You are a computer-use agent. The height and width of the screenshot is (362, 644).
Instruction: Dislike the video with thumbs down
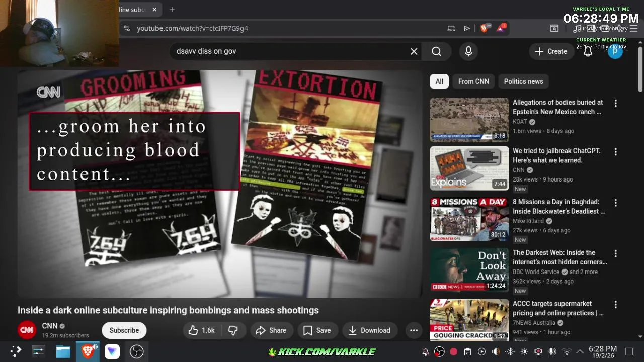coord(233,330)
